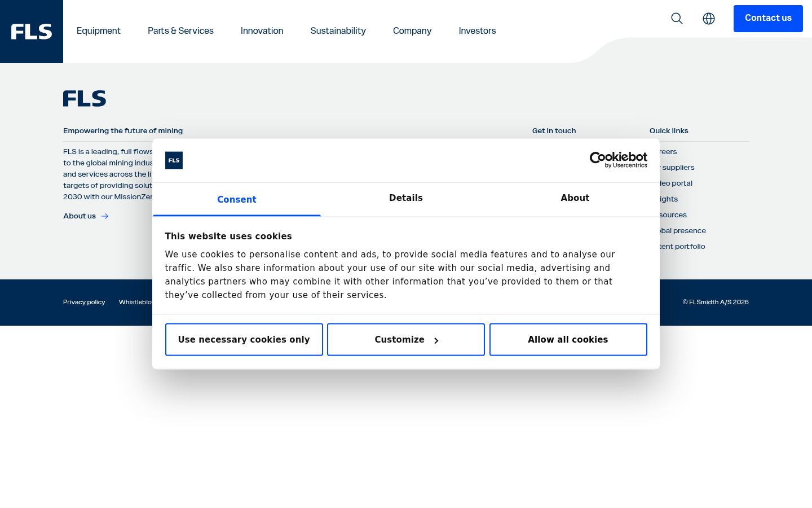This screenshot has height=508, width=812.
Task: Click the small FLS logo in the cookie dialog
Action: [174, 160]
